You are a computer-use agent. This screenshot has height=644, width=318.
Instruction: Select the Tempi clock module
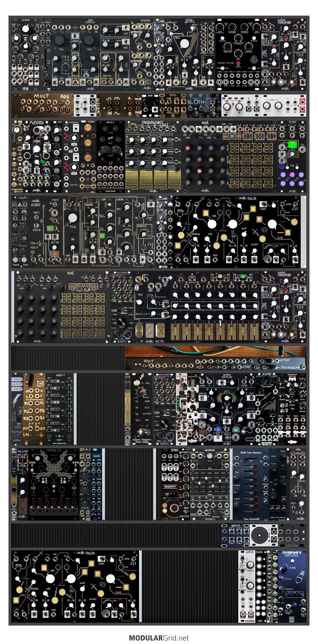click(292, 157)
